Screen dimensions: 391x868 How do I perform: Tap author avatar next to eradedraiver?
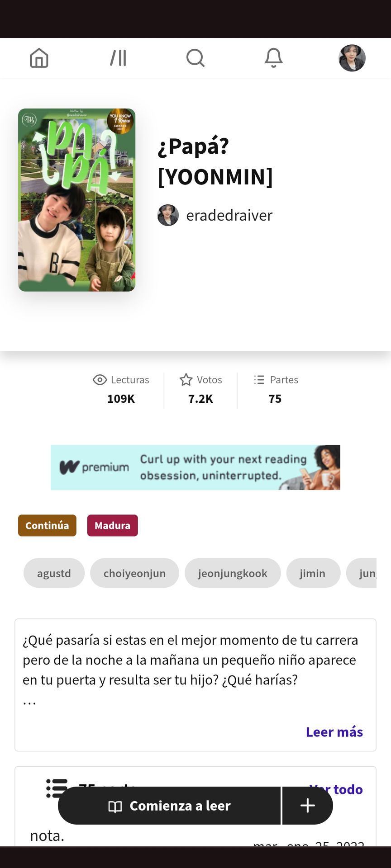point(168,215)
